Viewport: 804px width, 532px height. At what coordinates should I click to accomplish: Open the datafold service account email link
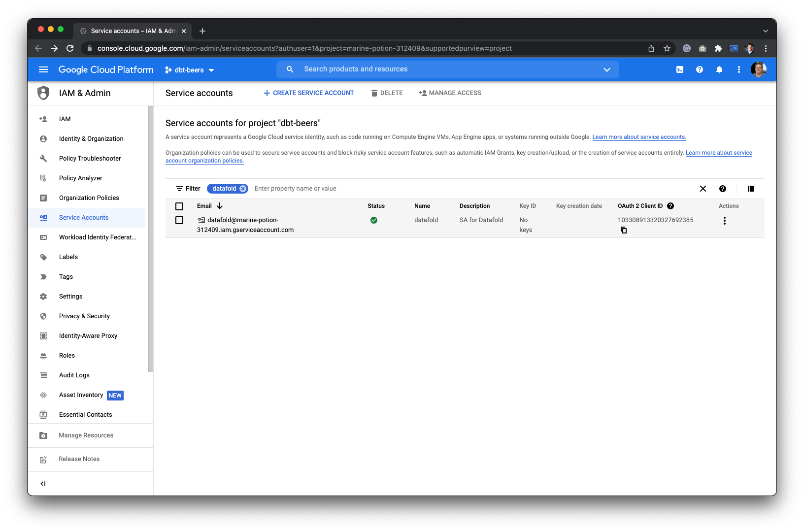(x=245, y=225)
